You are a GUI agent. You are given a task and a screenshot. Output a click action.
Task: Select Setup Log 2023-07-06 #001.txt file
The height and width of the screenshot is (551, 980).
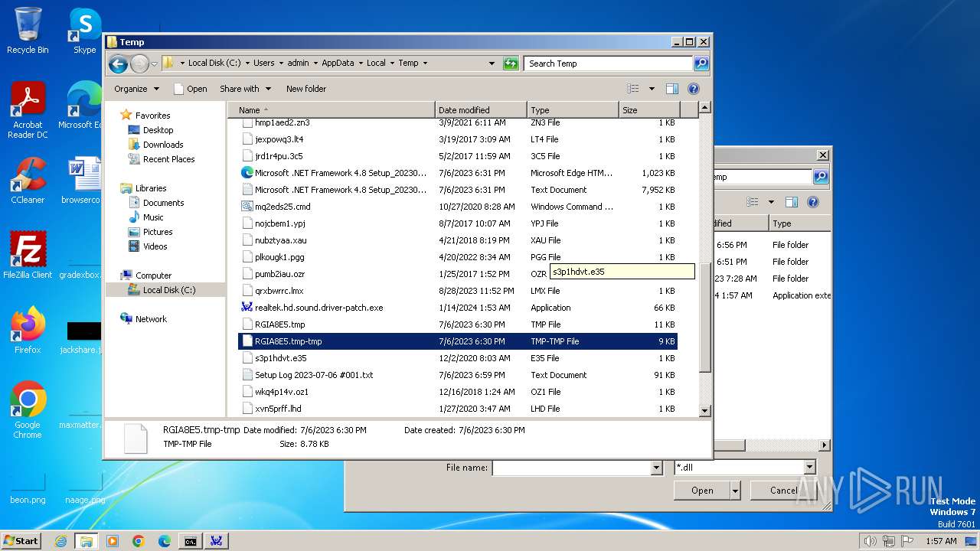point(458,375)
